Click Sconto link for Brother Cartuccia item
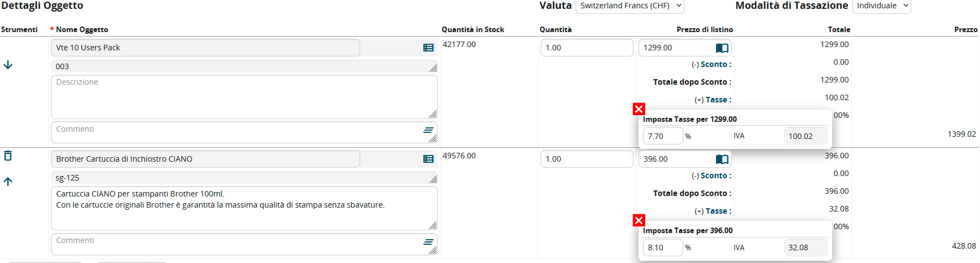 click(713, 176)
